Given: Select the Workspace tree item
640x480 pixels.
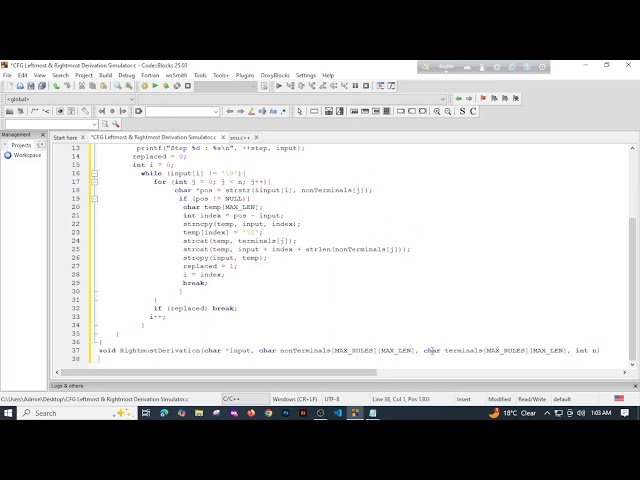Looking at the screenshot, I should (x=27, y=155).
